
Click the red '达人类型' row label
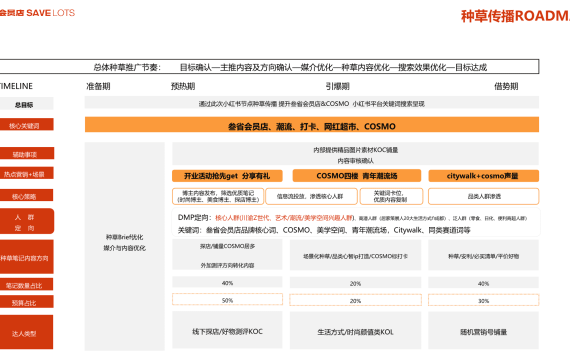(x=27, y=332)
